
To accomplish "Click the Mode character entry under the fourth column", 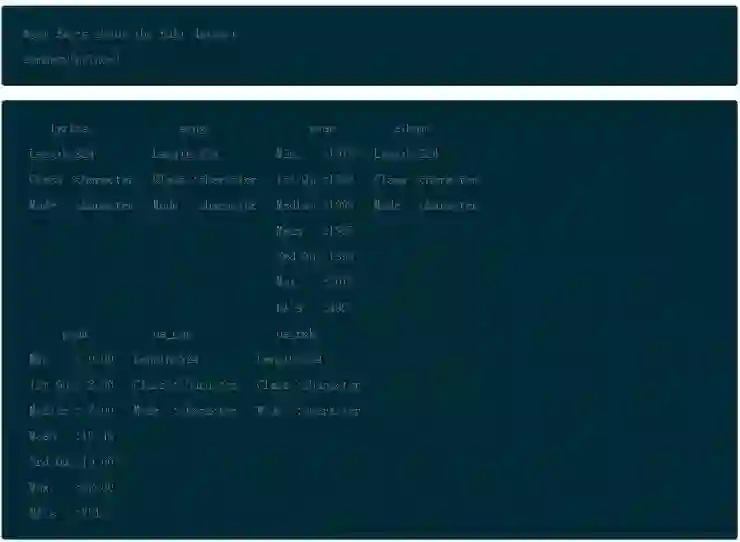I will point(426,205).
